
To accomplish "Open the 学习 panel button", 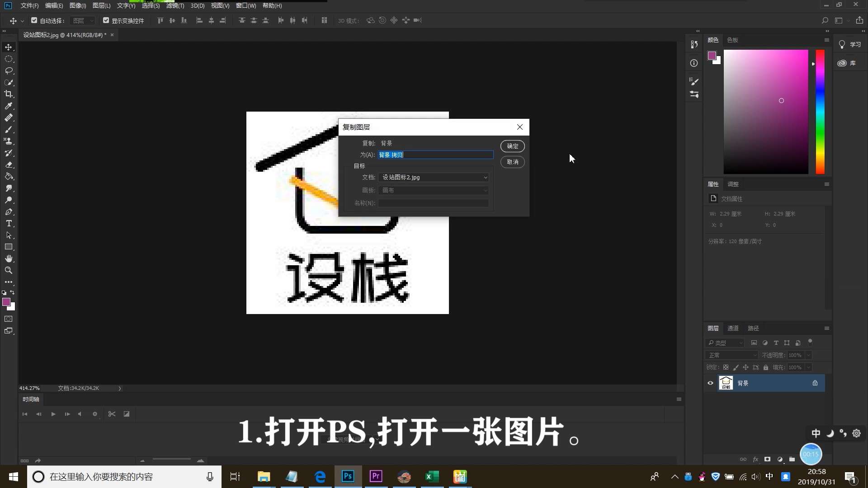I will click(x=850, y=45).
